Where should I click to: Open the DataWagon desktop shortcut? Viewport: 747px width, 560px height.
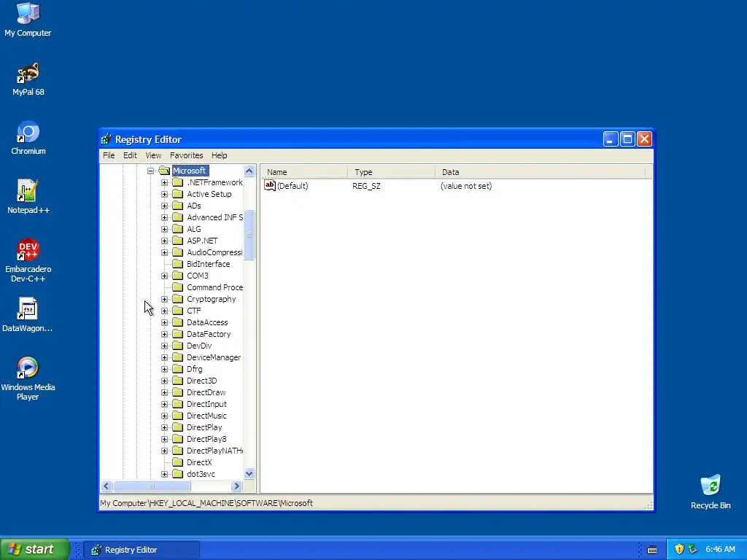(28, 315)
